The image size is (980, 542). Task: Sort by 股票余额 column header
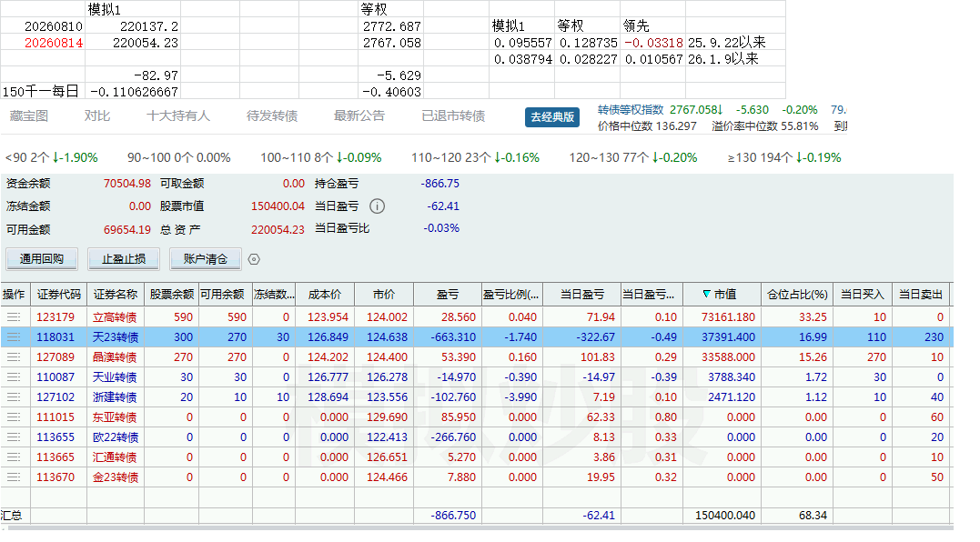coord(171,294)
